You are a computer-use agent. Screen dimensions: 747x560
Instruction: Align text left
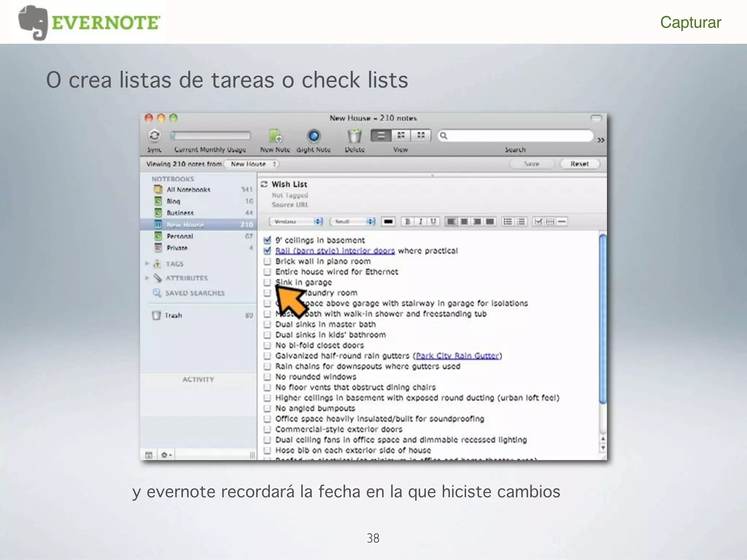coord(451,221)
